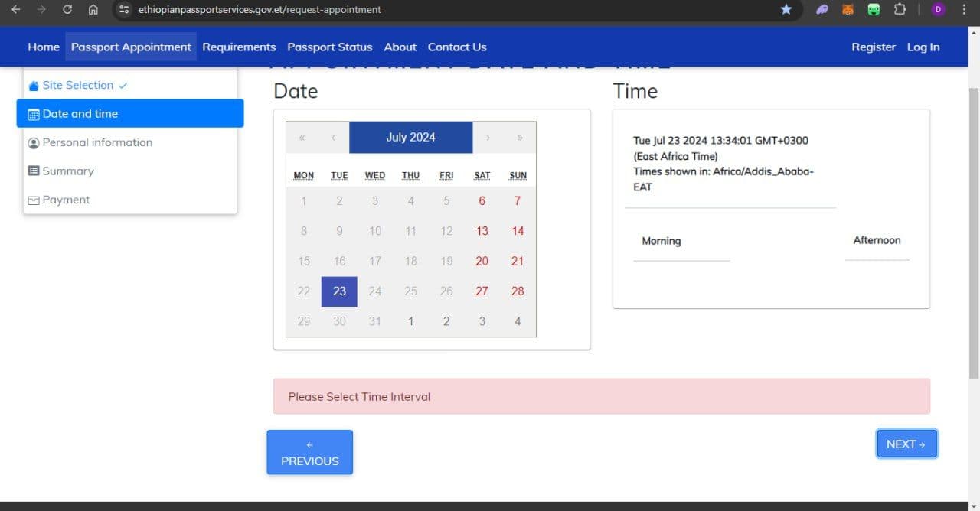Open the Chrome three-dot menu
The width and height of the screenshot is (980, 511).
click(964, 9)
